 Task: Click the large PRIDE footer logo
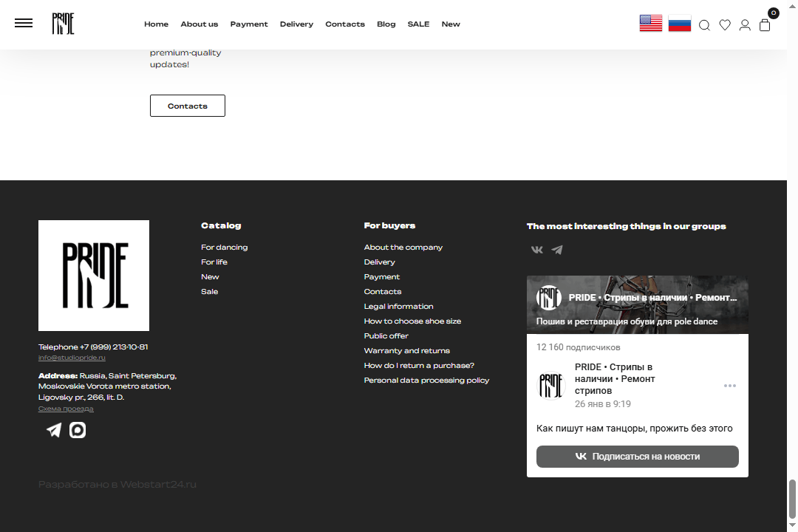coord(94,276)
